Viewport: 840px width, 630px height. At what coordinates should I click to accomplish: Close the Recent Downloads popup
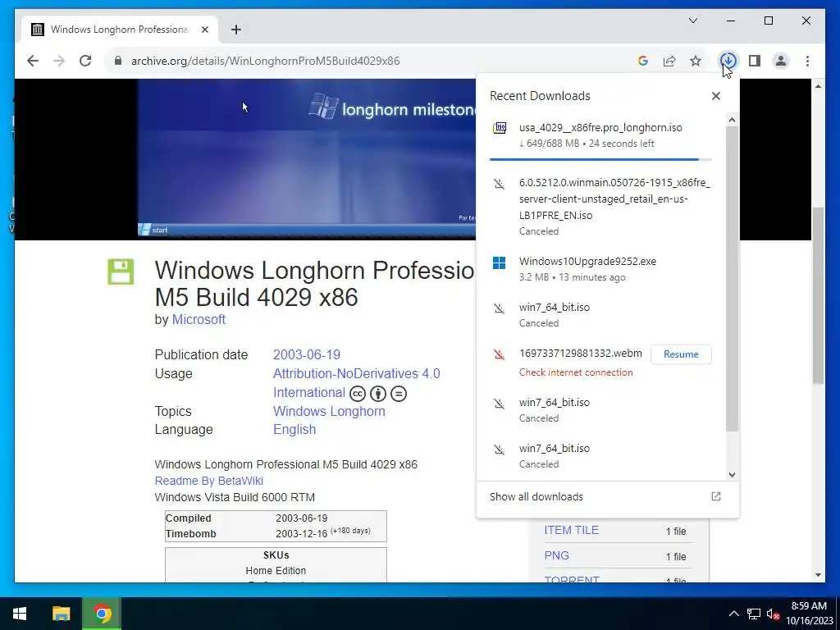[715, 96]
